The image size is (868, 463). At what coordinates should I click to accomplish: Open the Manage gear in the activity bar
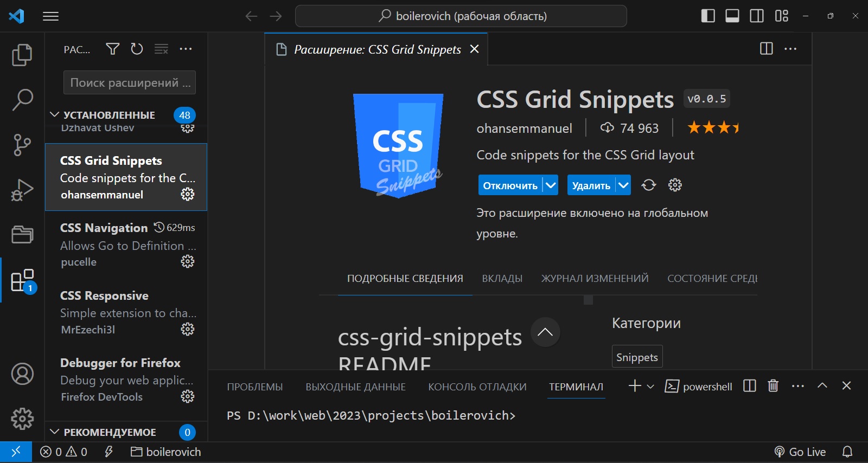click(22, 419)
